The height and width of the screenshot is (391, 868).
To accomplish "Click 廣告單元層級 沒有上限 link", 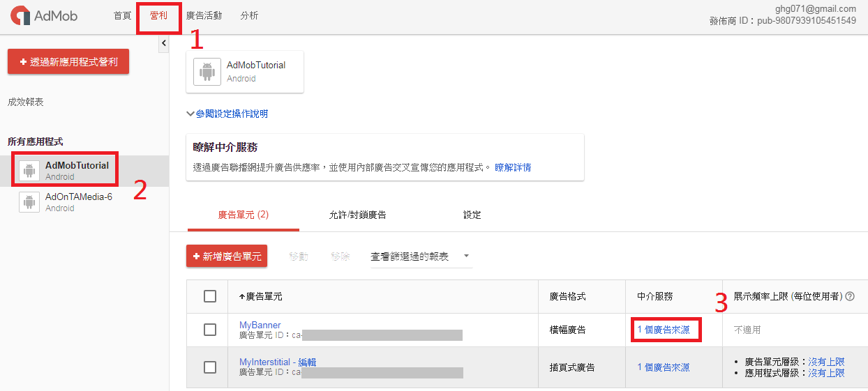I will click(x=826, y=362).
